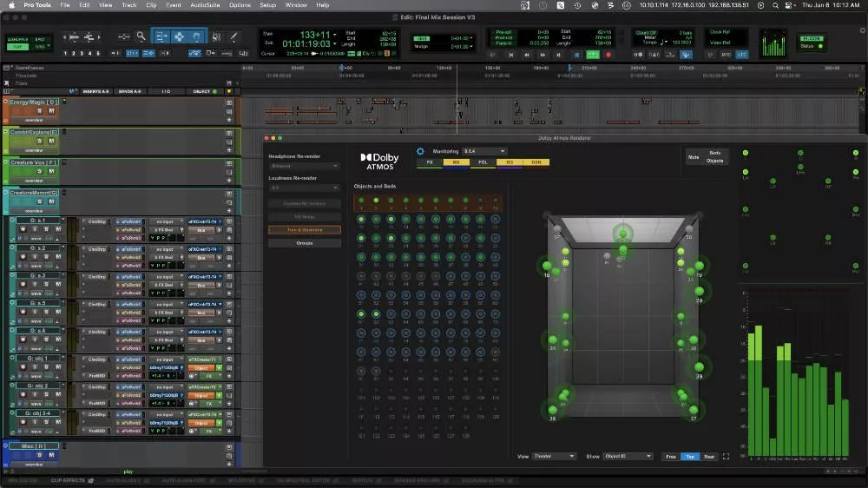Open the Track menu in the menu bar
The height and width of the screenshot is (488, 868).
[128, 5]
